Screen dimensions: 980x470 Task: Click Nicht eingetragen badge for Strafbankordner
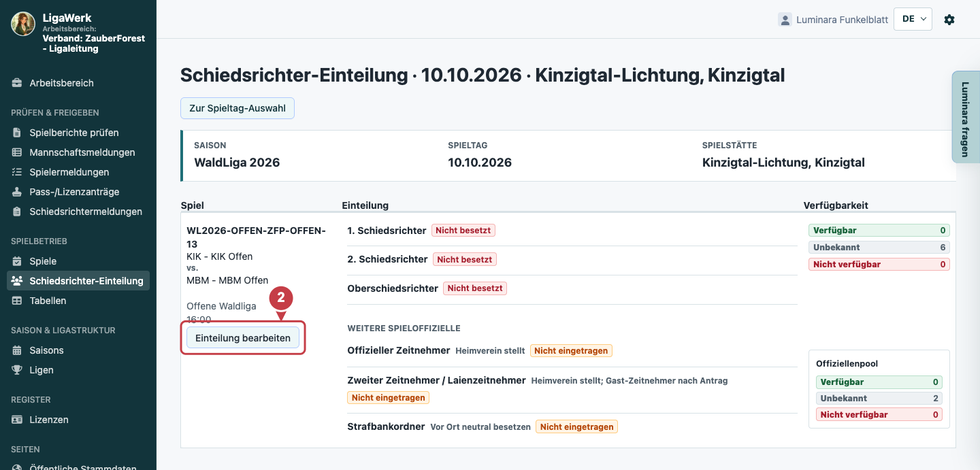(576, 427)
